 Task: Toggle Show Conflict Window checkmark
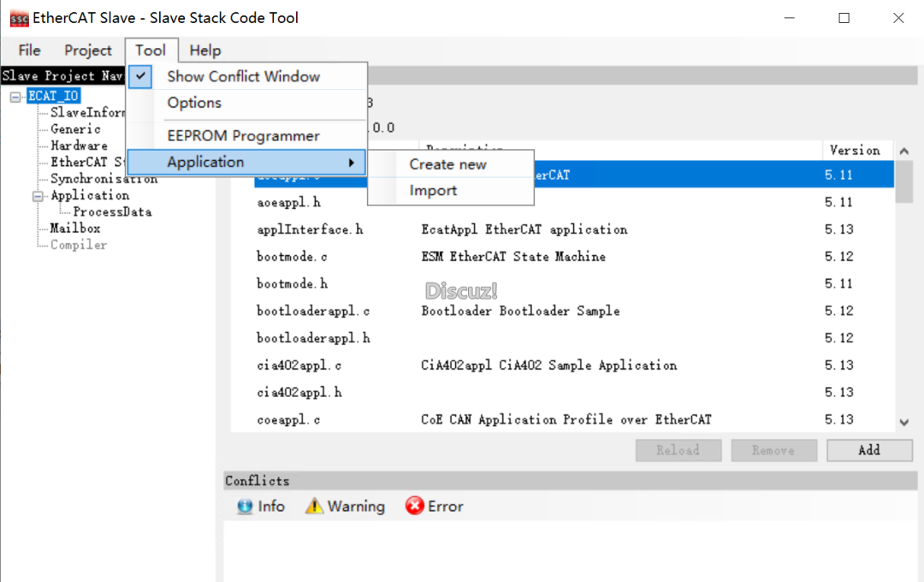[141, 76]
